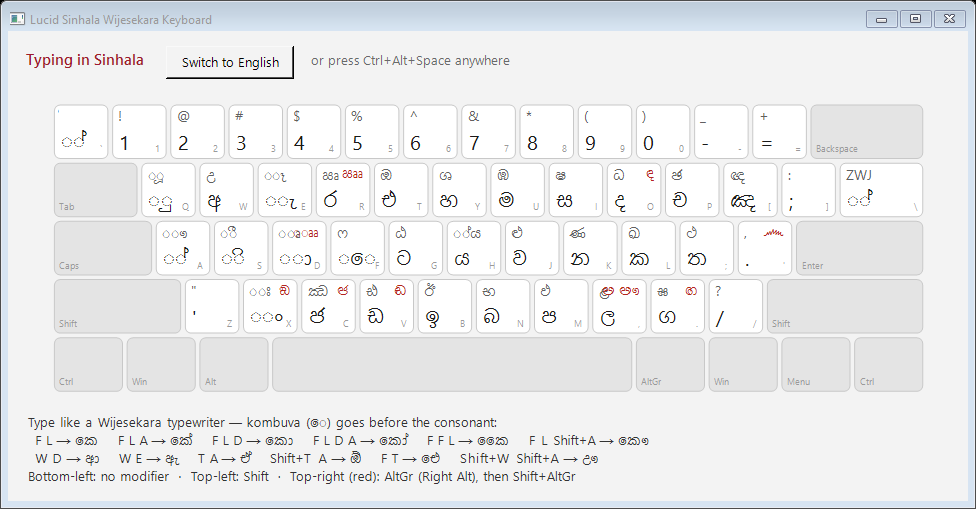Click the J key with ව

coord(532,248)
